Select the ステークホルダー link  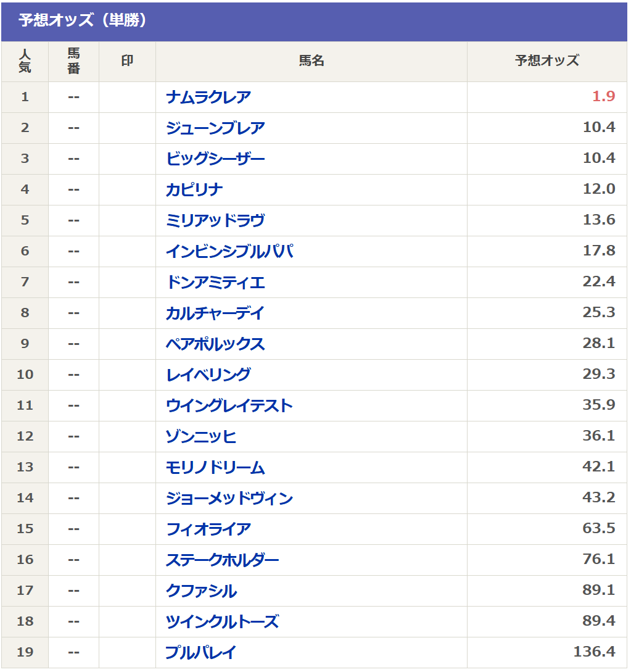pyautogui.click(x=222, y=560)
